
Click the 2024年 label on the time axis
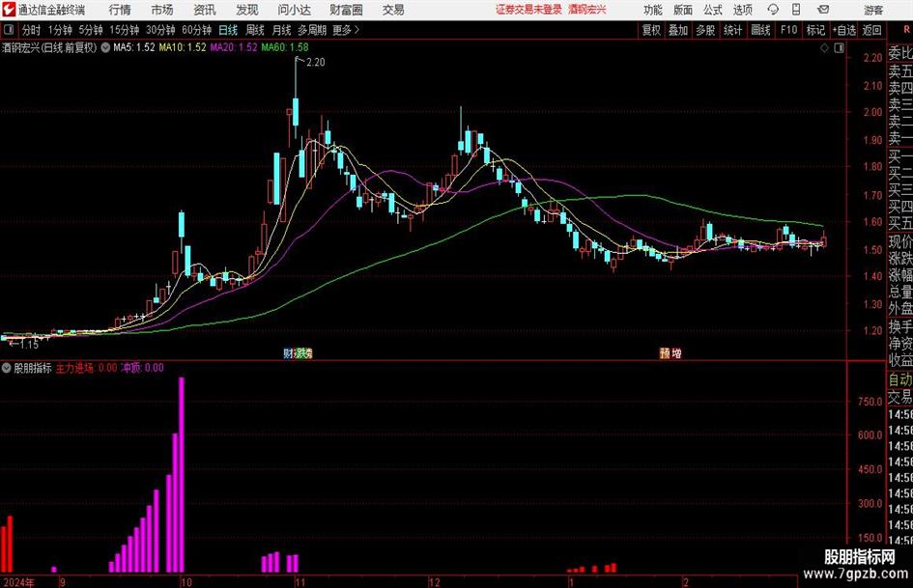18,582
